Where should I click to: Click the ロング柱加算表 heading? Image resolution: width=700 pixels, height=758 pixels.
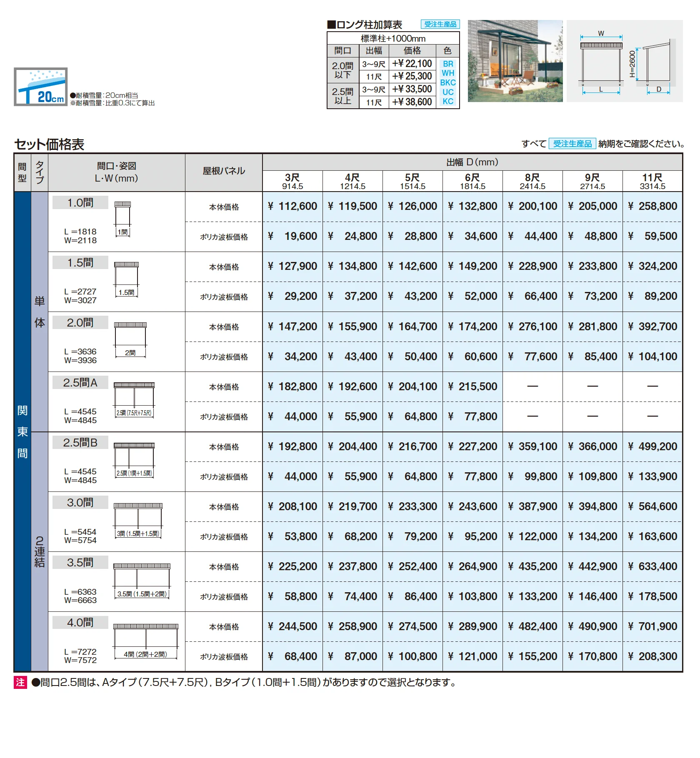[365, 25]
